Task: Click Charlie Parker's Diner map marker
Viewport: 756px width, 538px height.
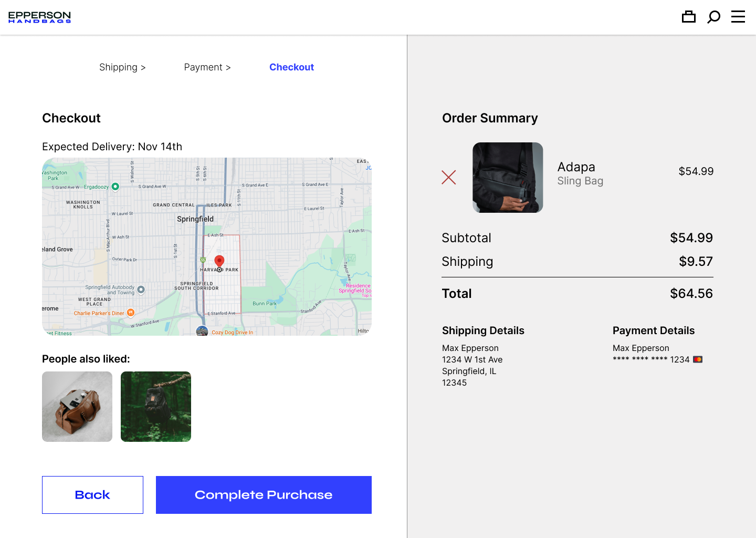Action: (x=131, y=313)
